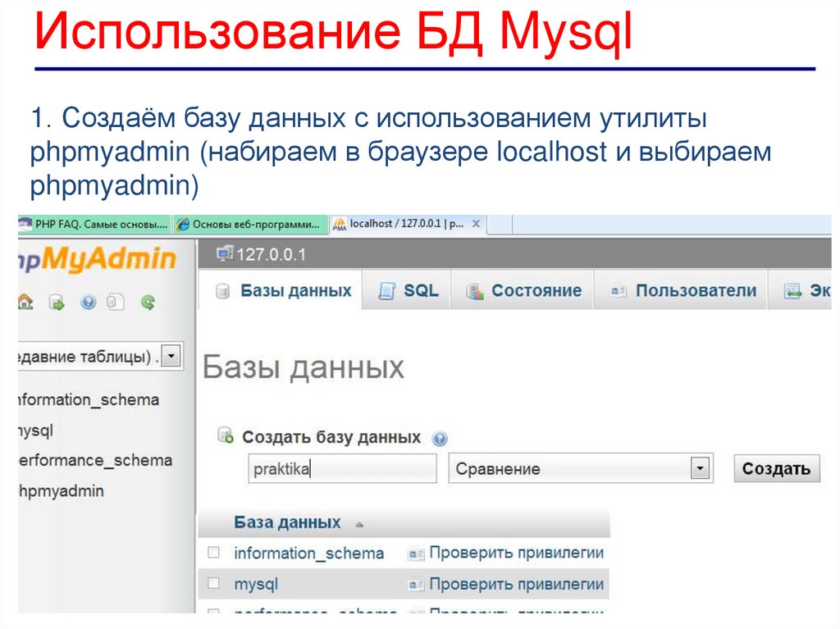Open the help question-mark icon in sidebar

tap(89, 303)
